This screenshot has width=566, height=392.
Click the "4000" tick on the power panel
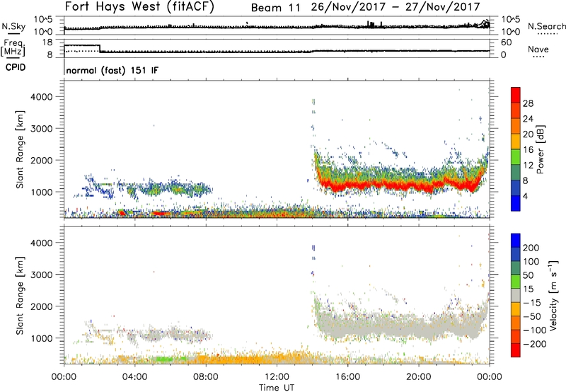click(41, 97)
